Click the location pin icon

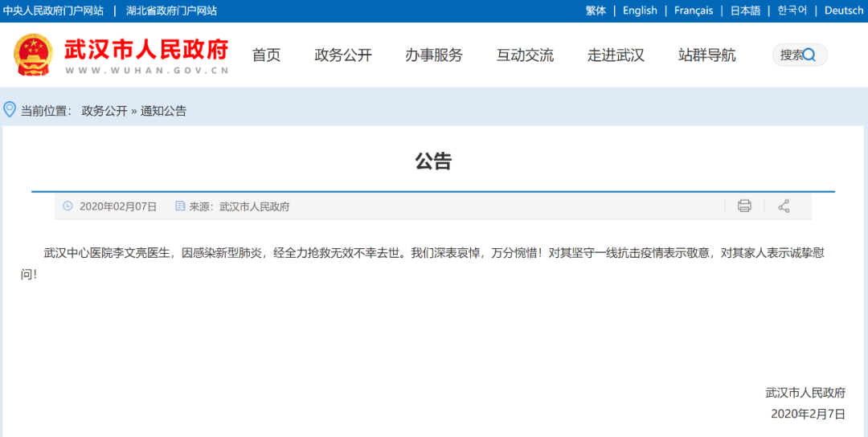[10, 109]
